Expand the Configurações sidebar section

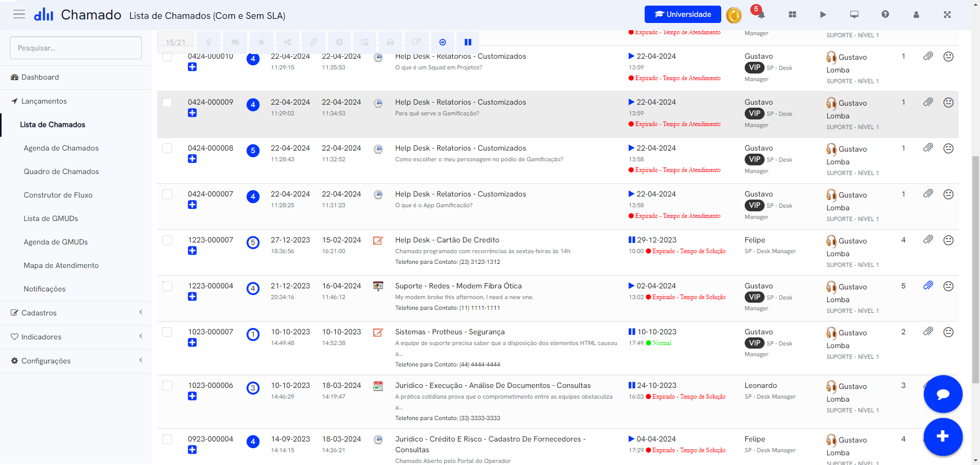click(76, 361)
